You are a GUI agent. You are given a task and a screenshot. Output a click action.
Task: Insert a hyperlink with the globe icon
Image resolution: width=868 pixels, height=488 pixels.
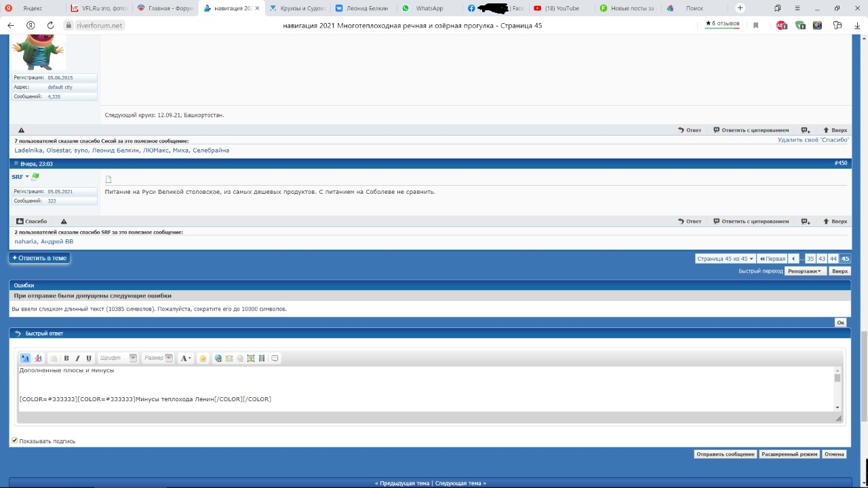tap(218, 359)
